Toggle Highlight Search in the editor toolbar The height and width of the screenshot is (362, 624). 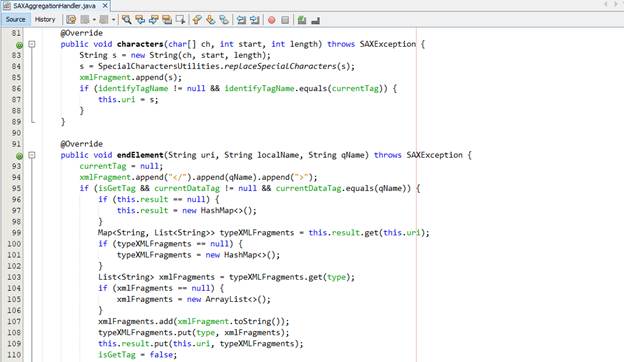coord(167,19)
